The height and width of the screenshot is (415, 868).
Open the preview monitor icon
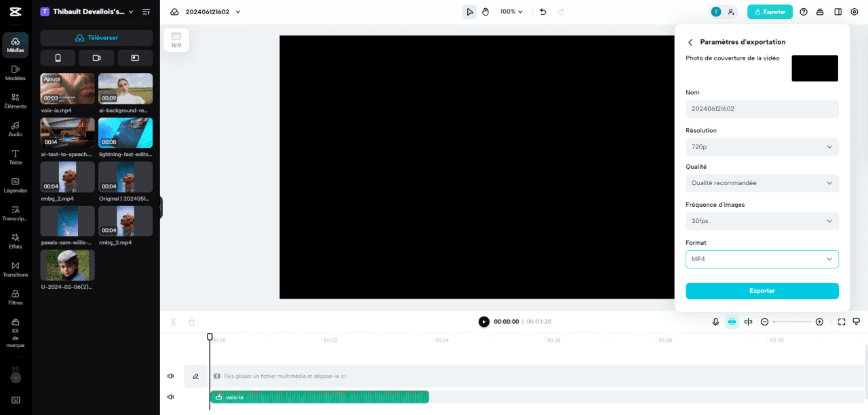(856, 321)
